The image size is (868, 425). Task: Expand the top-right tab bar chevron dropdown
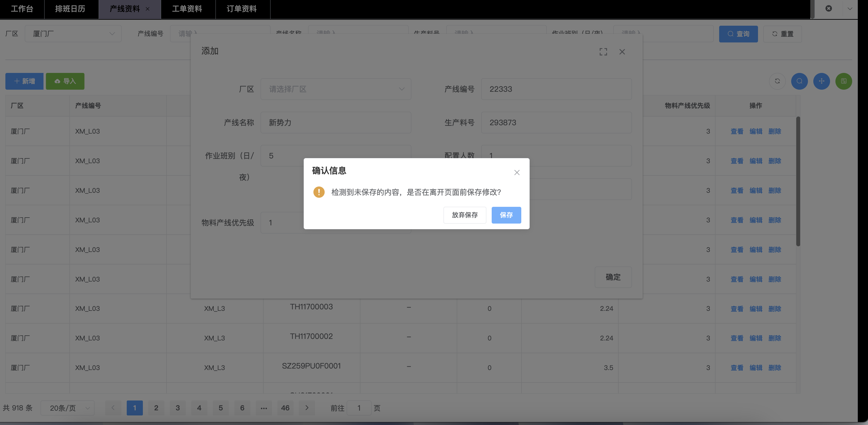pos(850,9)
